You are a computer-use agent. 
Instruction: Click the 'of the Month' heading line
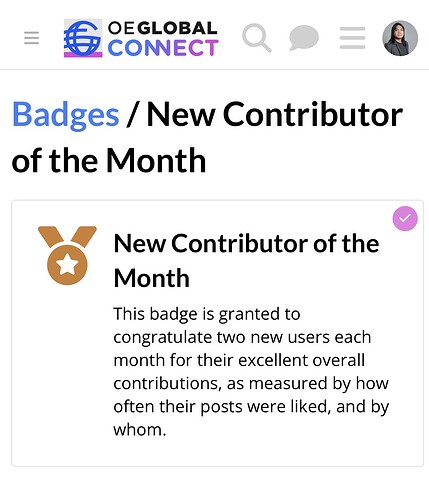pos(109,161)
